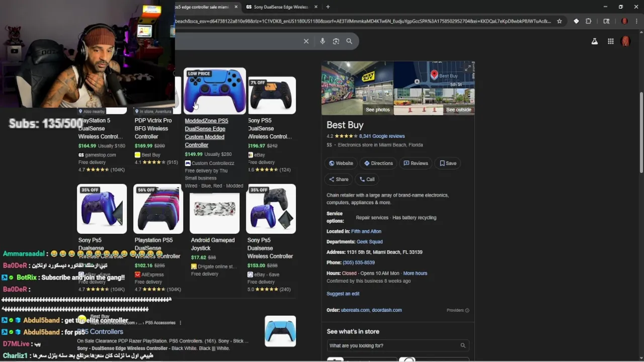Call Best Buy store
Screen dimensions: 644x362
tap(367, 179)
